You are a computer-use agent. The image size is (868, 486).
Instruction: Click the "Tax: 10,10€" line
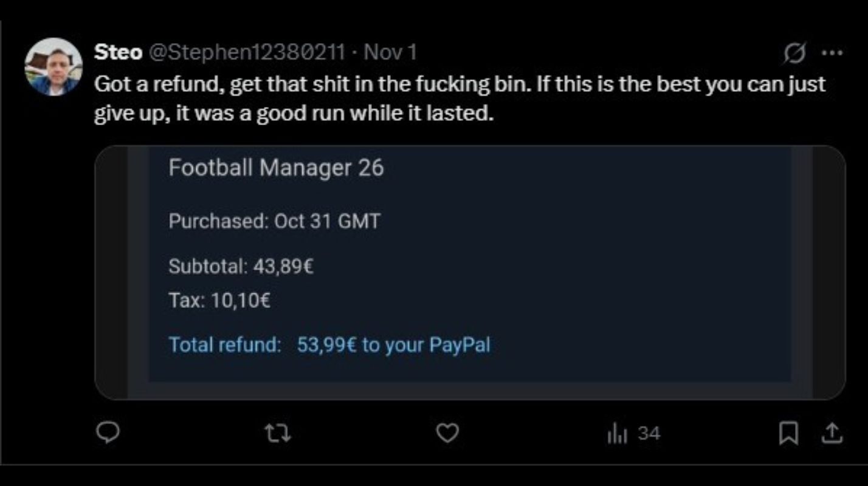click(x=219, y=300)
